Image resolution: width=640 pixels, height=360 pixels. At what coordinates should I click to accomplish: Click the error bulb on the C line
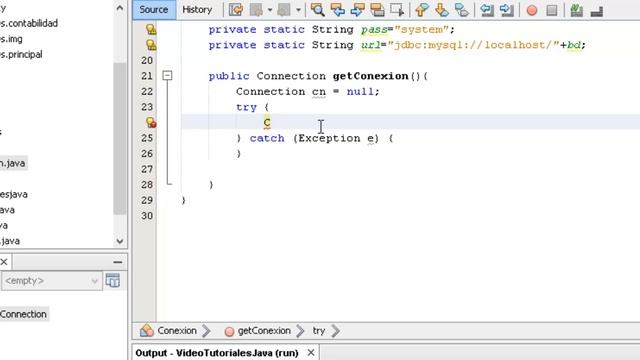point(151,122)
